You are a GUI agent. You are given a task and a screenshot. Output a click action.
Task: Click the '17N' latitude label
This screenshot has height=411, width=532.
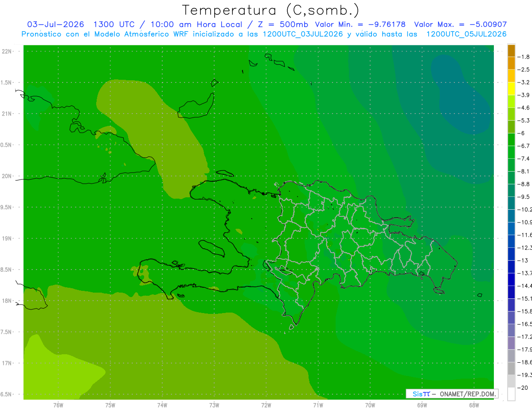coord(8,363)
